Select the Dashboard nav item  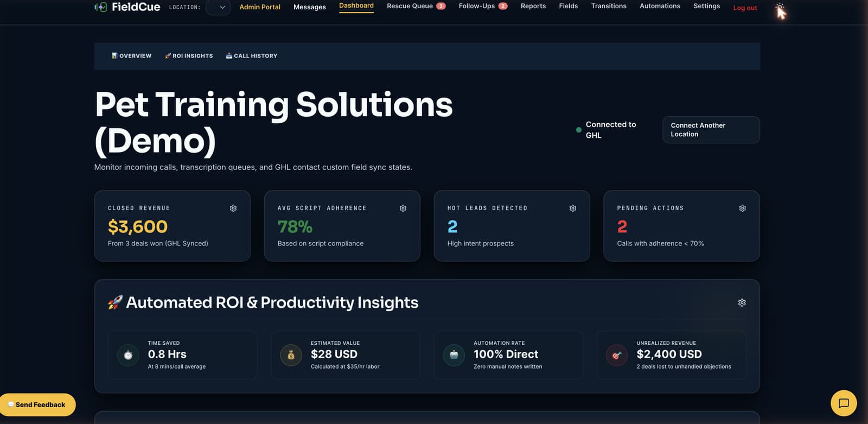(x=356, y=6)
